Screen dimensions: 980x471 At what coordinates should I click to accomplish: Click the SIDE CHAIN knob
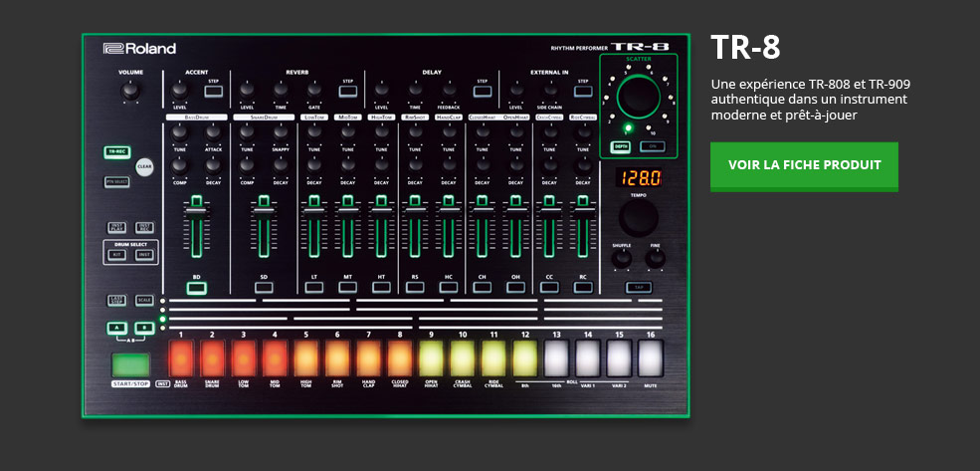point(549,90)
